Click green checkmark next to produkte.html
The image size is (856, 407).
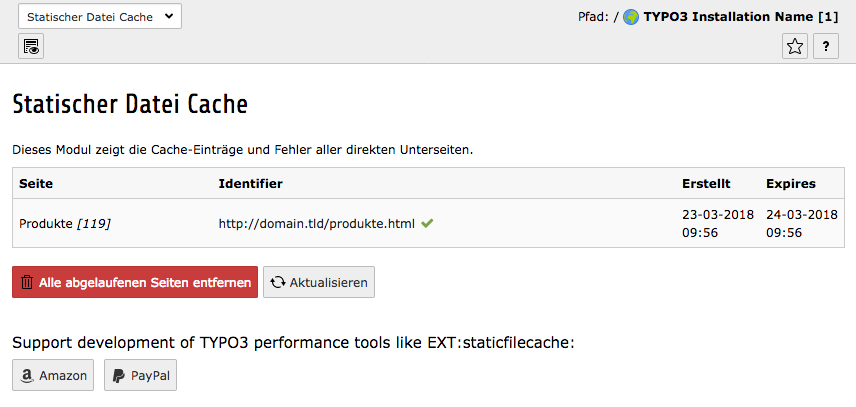click(x=427, y=223)
